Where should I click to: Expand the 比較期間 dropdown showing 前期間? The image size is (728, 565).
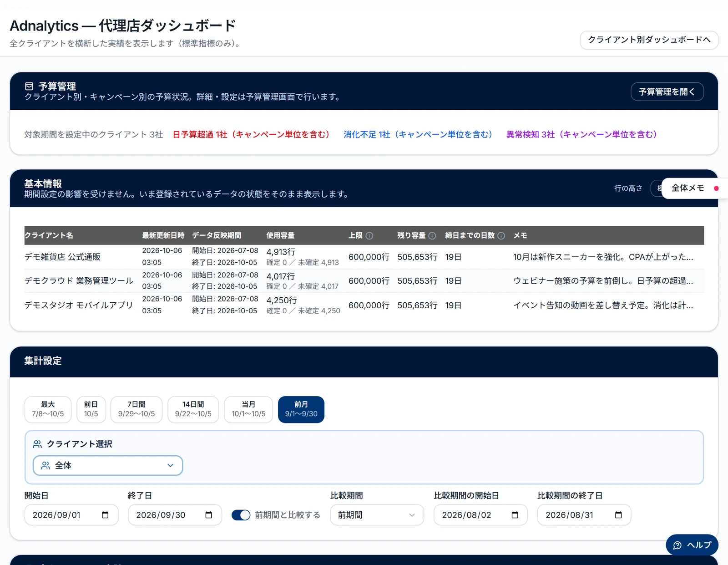[377, 515]
